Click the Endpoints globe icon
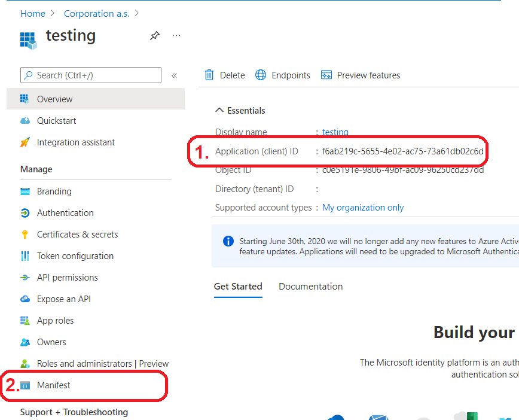This screenshot has width=519, height=420. [261, 75]
